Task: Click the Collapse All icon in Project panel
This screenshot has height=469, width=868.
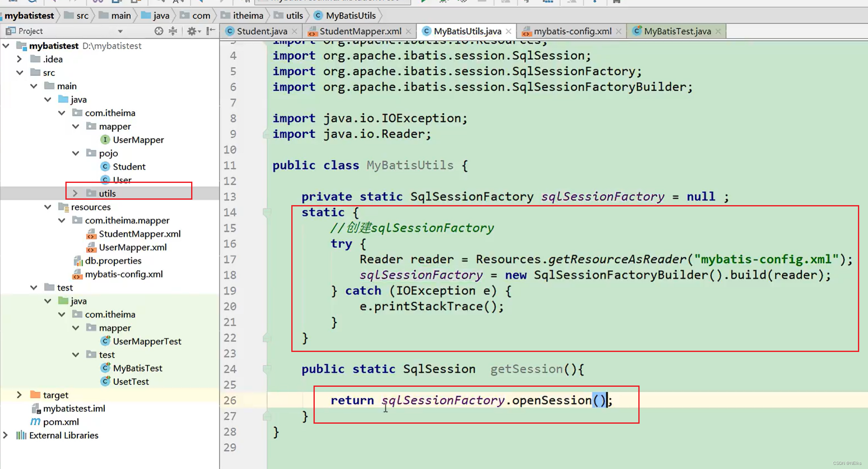Action: [173, 31]
